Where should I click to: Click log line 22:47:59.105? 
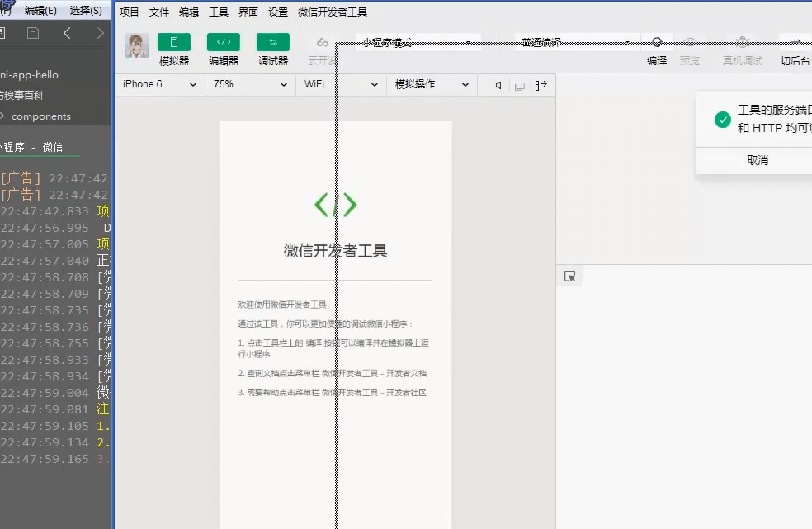55,426
